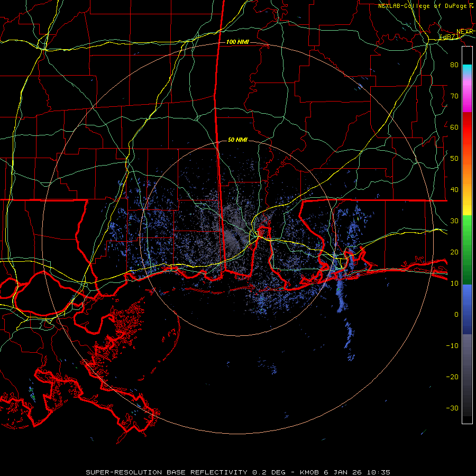Click the orange band of the color bar

click(x=467, y=175)
